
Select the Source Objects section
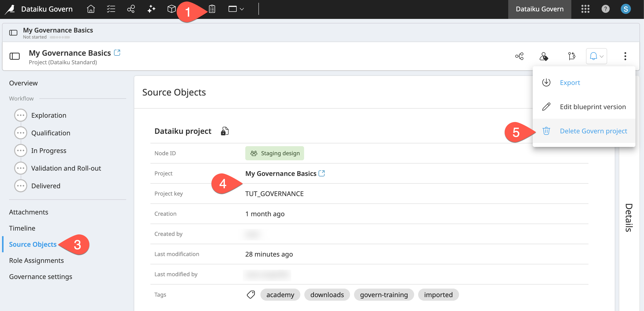point(33,244)
